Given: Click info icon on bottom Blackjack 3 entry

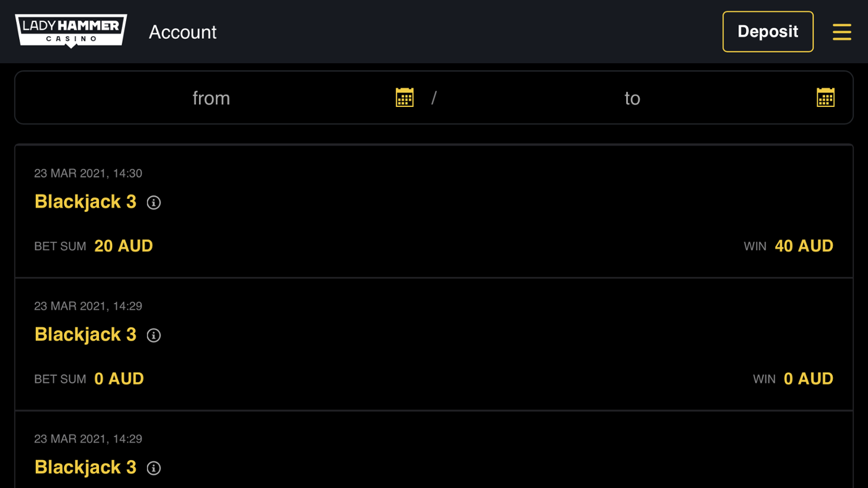Looking at the screenshot, I should pos(153,468).
